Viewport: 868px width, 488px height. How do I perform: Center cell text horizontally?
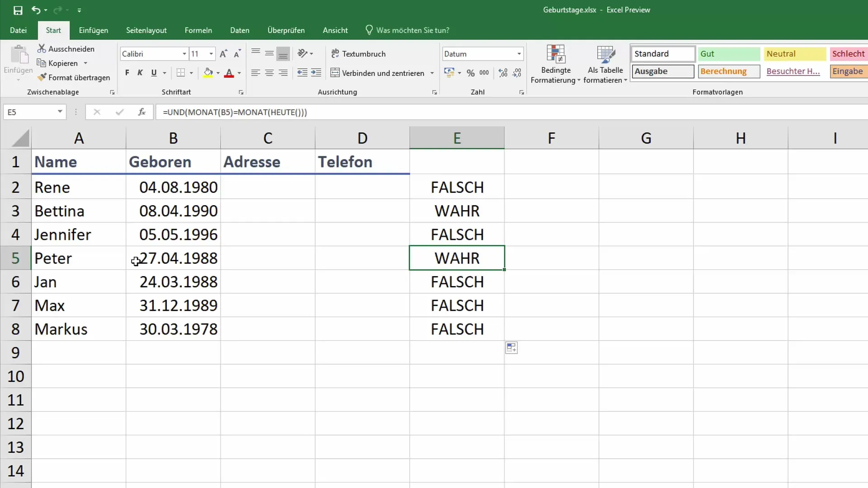(269, 73)
